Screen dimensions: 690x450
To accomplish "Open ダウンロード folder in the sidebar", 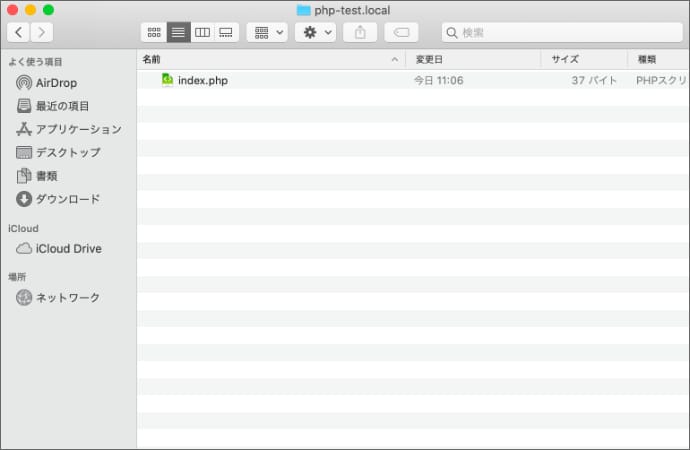I will (68, 199).
